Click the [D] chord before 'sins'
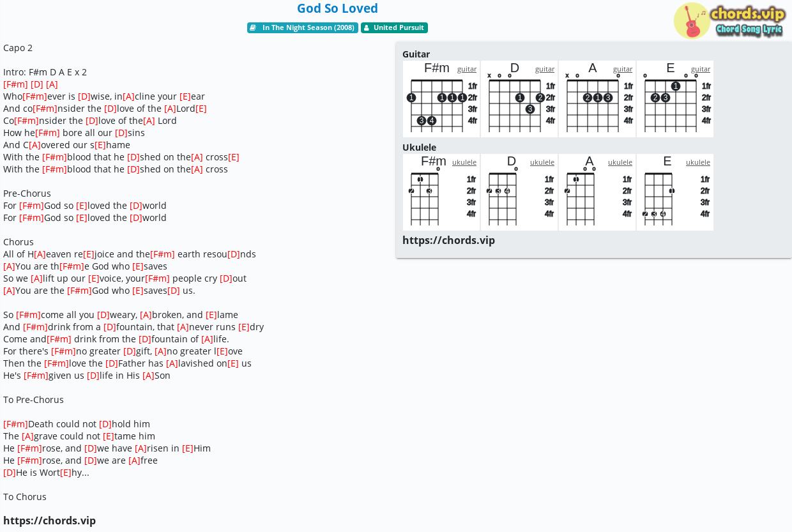 pyautogui.click(x=121, y=133)
